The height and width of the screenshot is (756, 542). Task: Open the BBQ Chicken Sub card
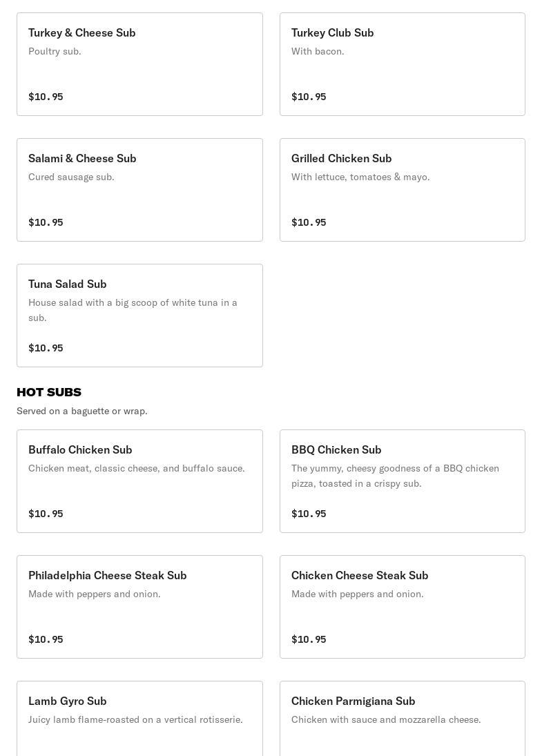tap(402, 481)
